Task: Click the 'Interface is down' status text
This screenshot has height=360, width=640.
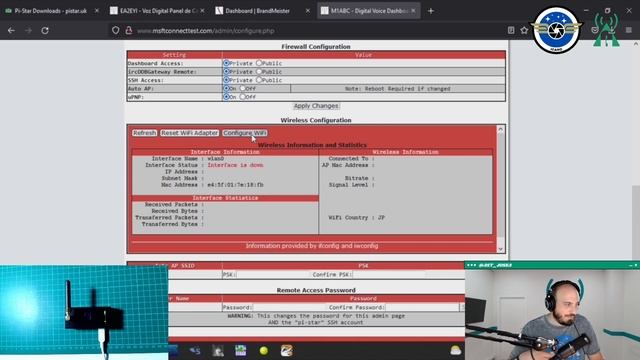Action: pyautogui.click(x=235, y=165)
